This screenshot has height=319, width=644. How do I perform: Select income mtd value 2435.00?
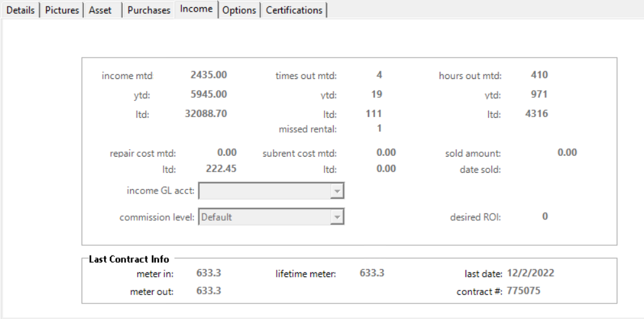pyautogui.click(x=209, y=75)
